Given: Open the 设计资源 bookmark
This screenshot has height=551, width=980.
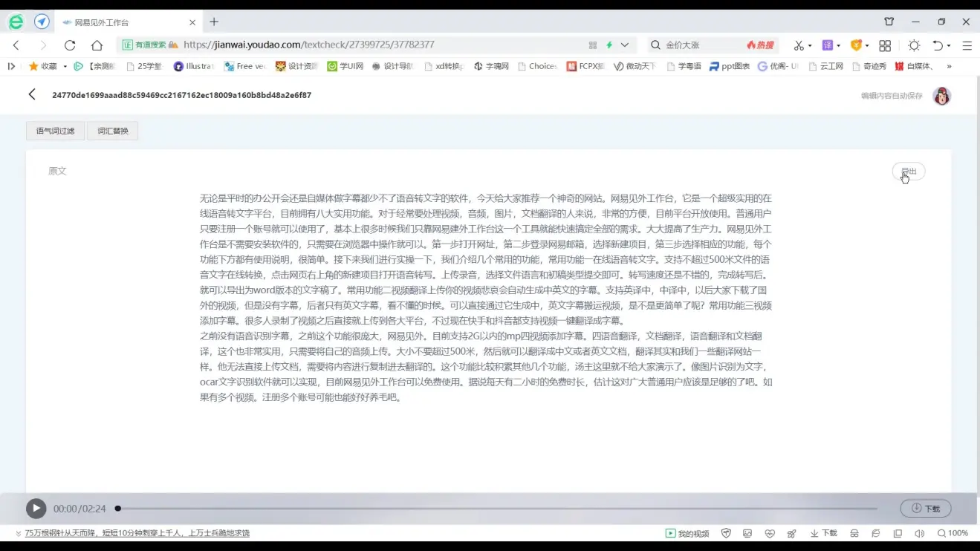Looking at the screenshot, I should (x=296, y=66).
